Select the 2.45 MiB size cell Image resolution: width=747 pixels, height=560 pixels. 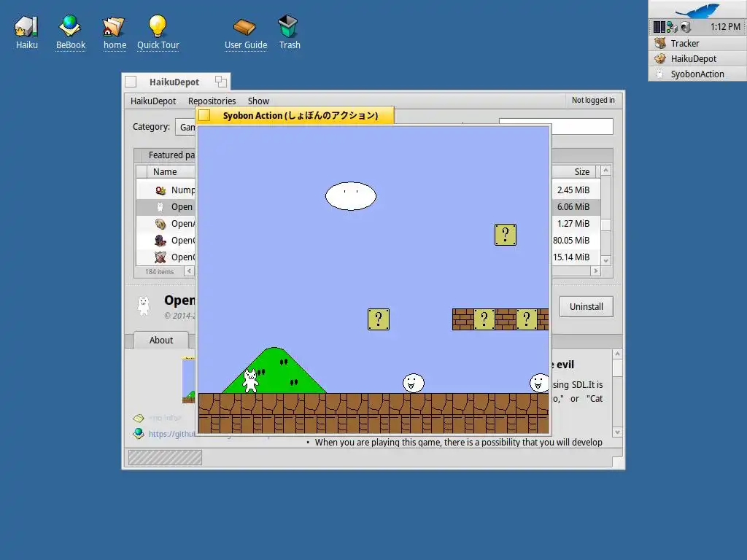tap(573, 190)
